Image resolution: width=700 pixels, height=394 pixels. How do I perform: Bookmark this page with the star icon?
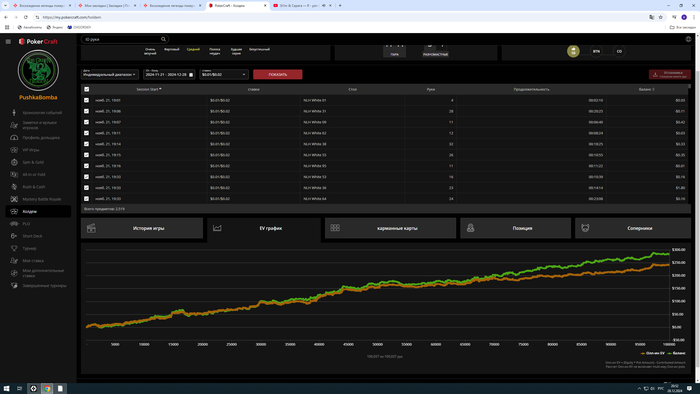tap(661, 17)
